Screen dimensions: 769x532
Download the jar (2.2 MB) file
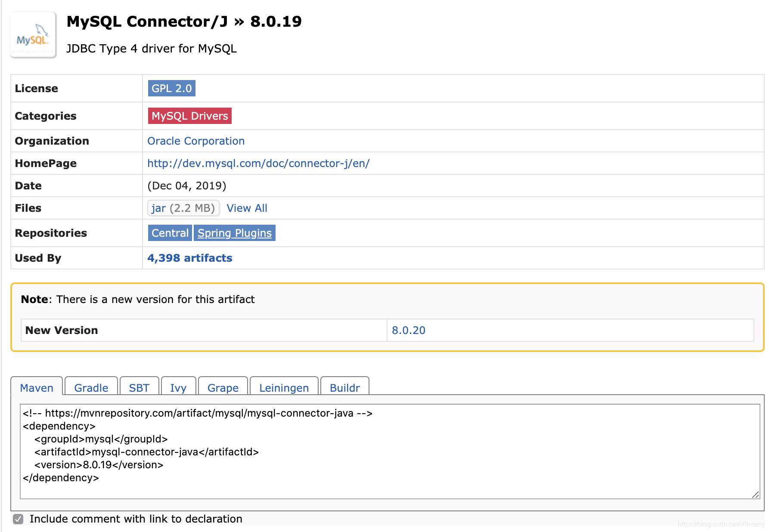[183, 208]
